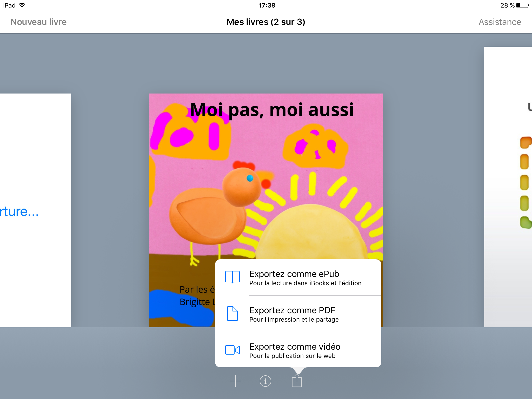The width and height of the screenshot is (532, 399).
Task: Choose Exportez comme vidéo
Action: tap(298, 350)
